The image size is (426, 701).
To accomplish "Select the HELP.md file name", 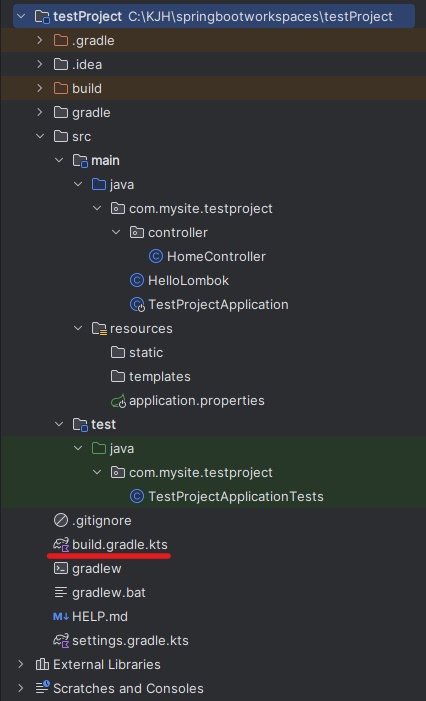I will coord(100,617).
